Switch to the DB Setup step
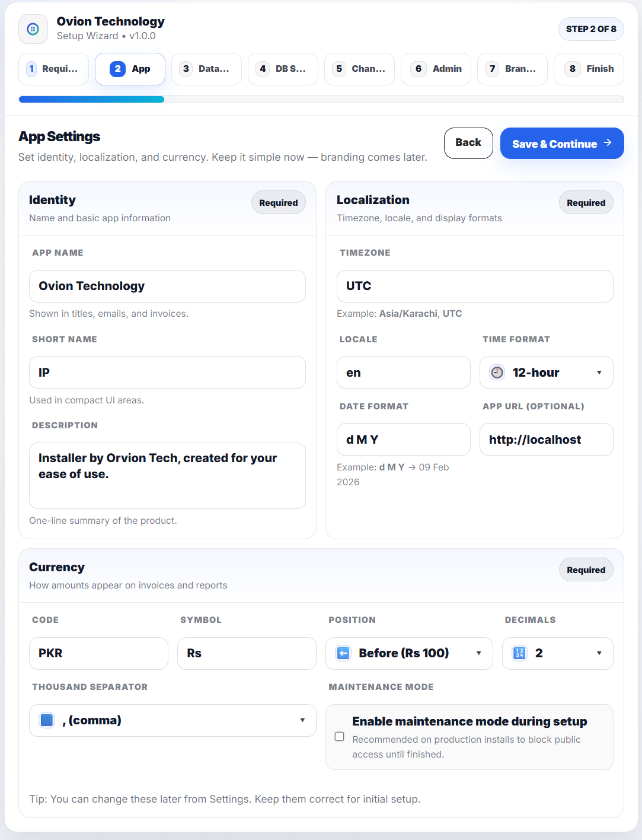Screen dimensions: 642x840 point(283,69)
